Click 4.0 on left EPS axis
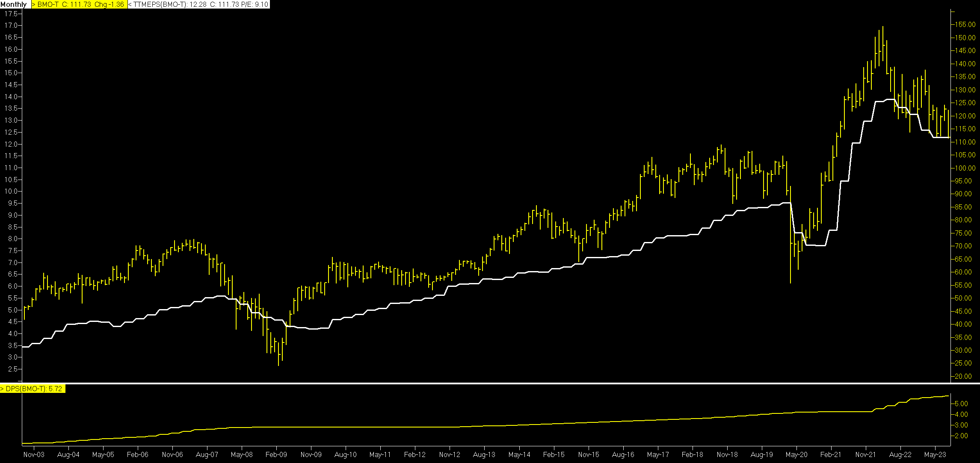 tap(13, 333)
